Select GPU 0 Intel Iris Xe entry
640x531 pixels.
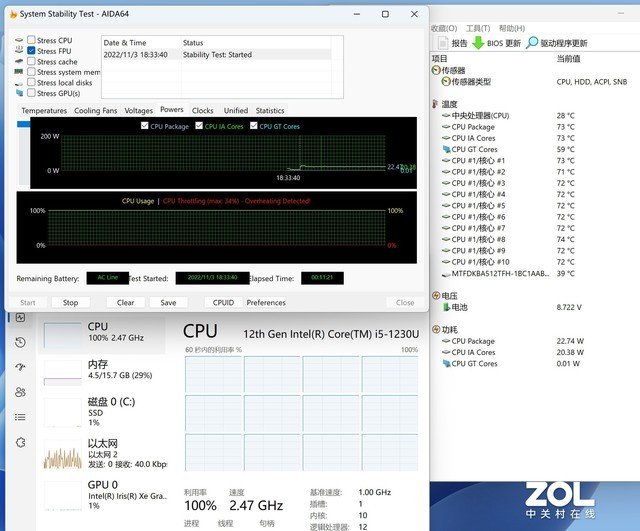[x=102, y=495]
